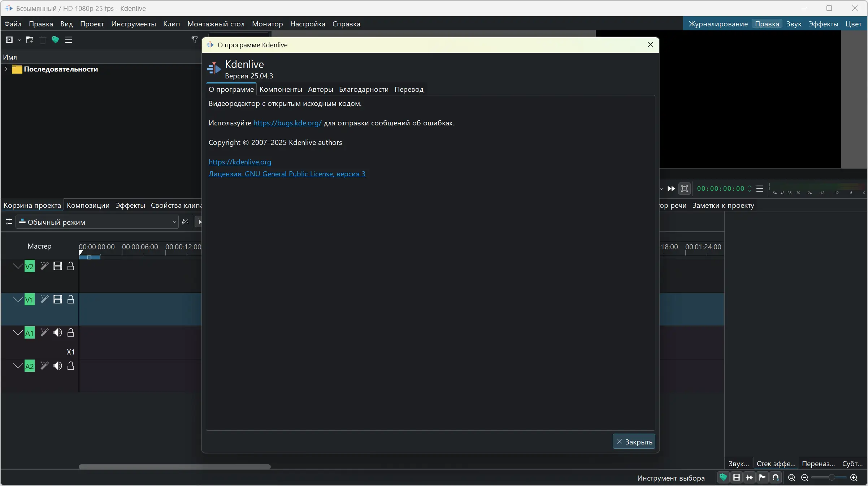Open the https://kdenlive.org link
868x486 pixels.
tap(240, 162)
